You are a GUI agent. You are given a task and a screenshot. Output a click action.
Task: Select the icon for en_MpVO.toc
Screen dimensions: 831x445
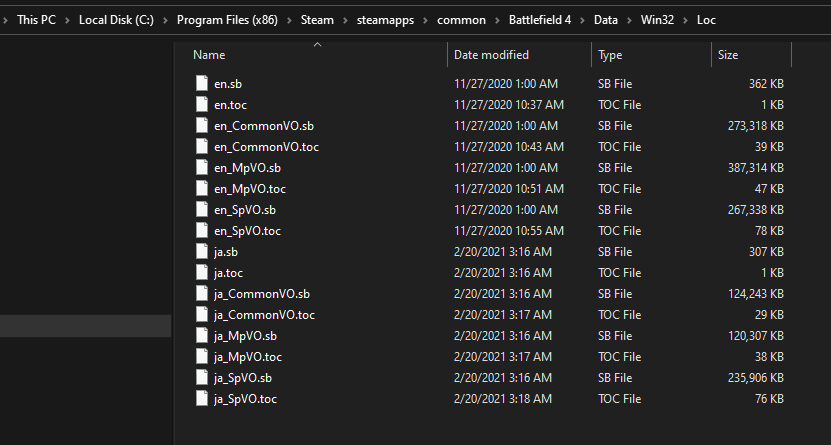pyautogui.click(x=202, y=189)
